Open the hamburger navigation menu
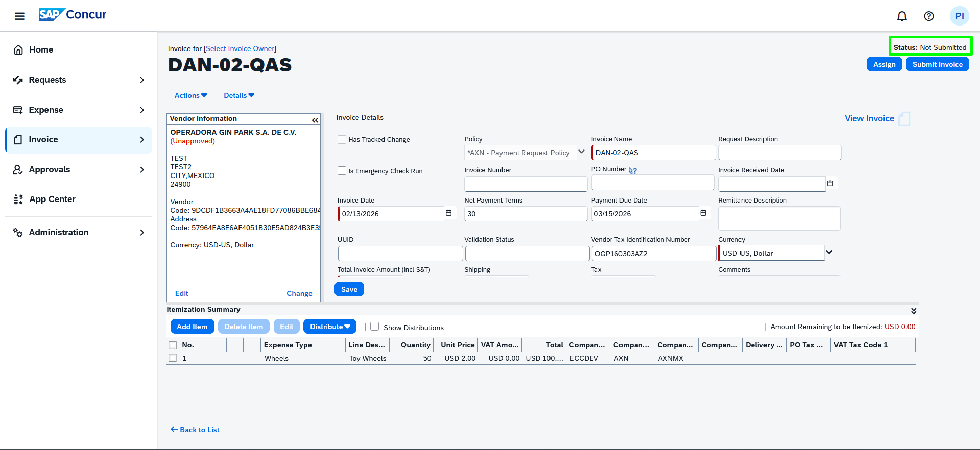 click(19, 16)
